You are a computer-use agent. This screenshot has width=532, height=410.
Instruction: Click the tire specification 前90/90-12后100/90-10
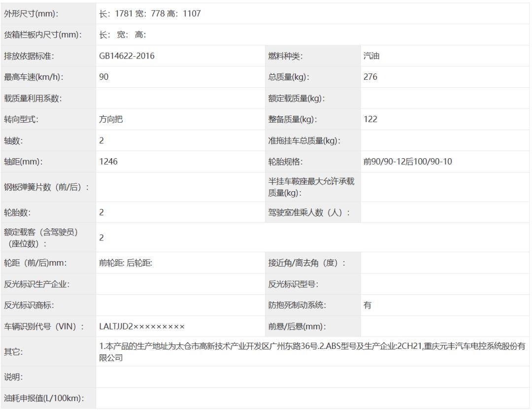tap(407, 162)
